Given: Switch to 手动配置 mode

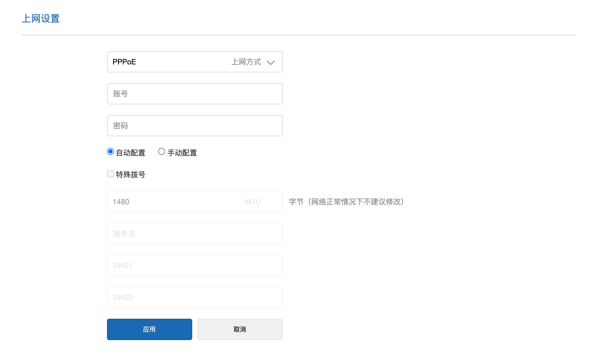Looking at the screenshot, I should coord(161,151).
